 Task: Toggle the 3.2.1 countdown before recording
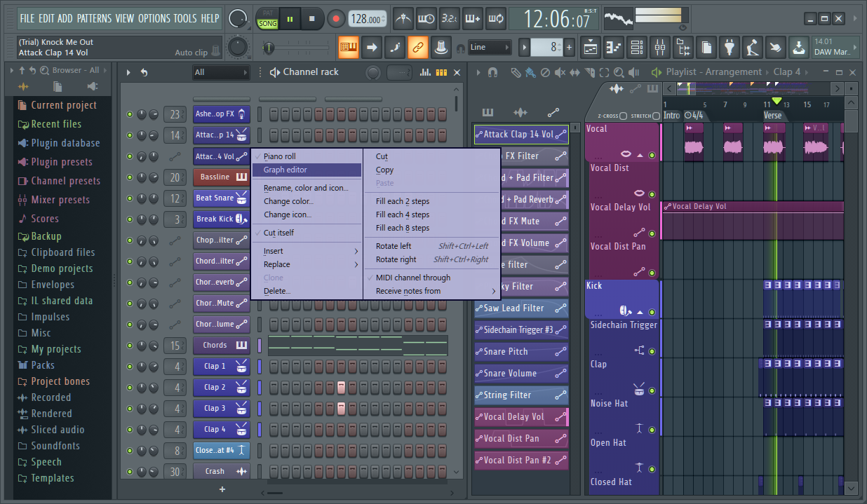[450, 19]
